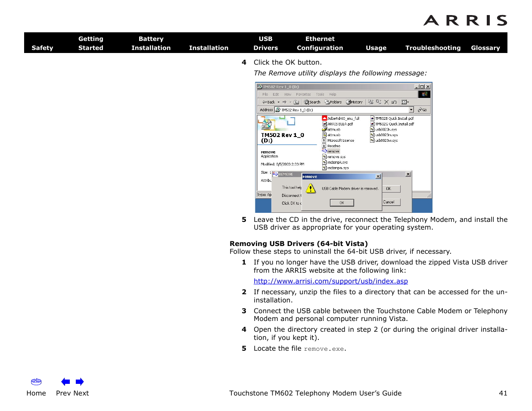
Task: Open the Views dropdown in Explorer toolbar
Action: click(405, 102)
